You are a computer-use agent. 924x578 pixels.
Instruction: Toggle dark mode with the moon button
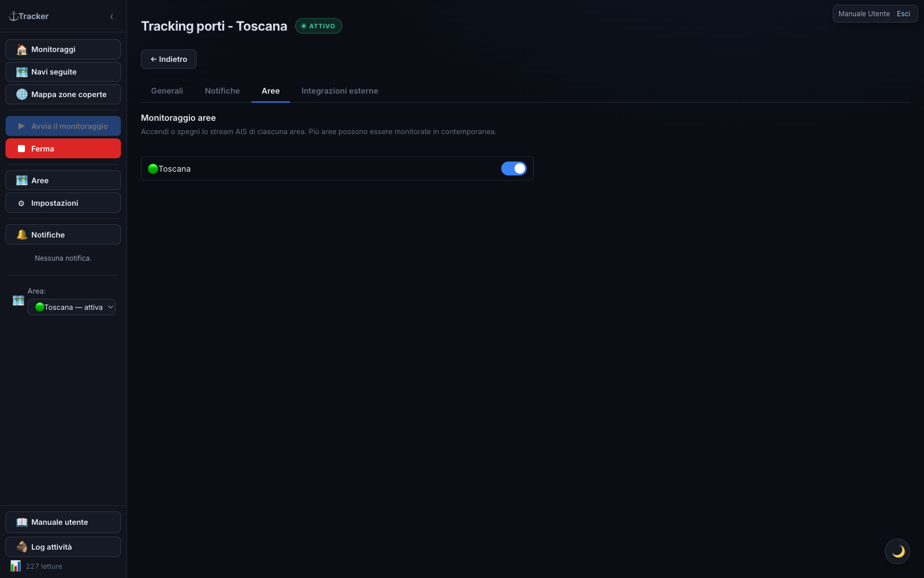point(897,551)
